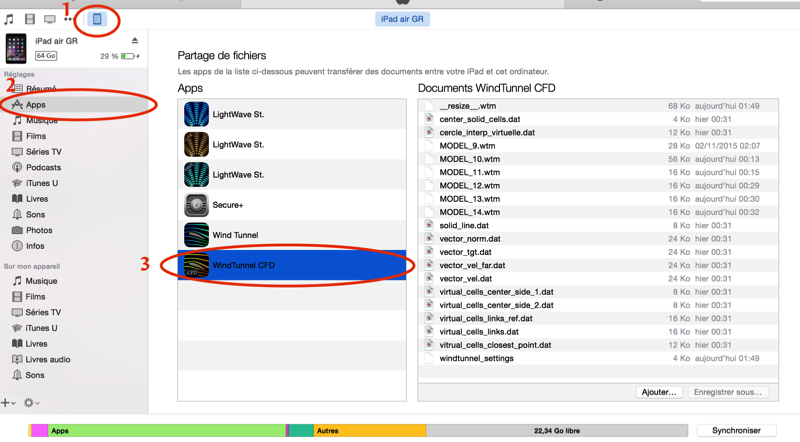800x442 pixels.
Task: Select file MODEL_14.wtm
Action: coord(598,212)
